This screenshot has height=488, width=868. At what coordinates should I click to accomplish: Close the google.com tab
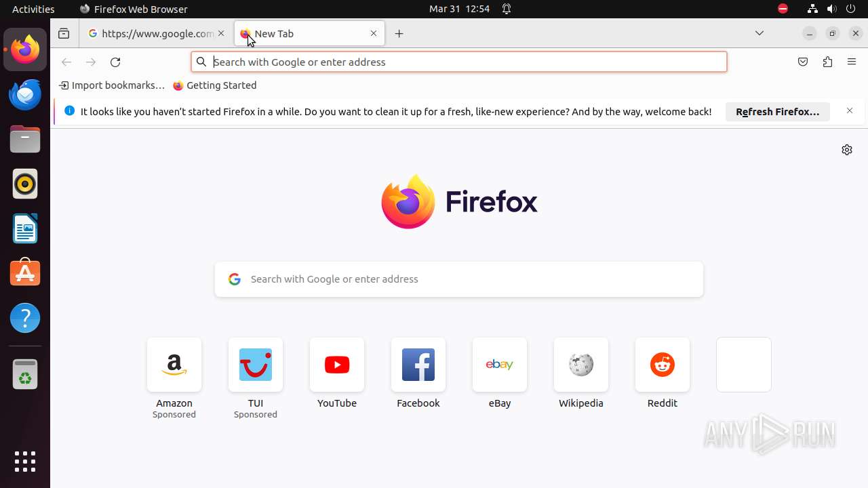pos(221,33)
